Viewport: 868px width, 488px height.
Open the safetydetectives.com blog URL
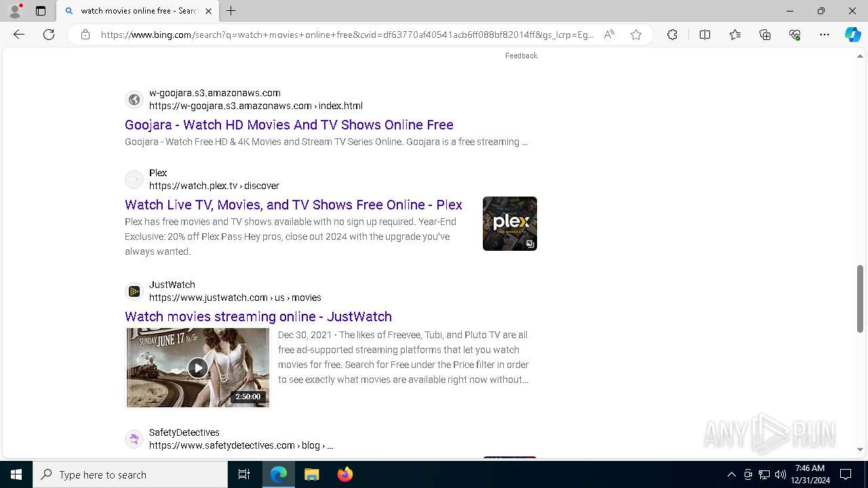[x=241, y=445]
